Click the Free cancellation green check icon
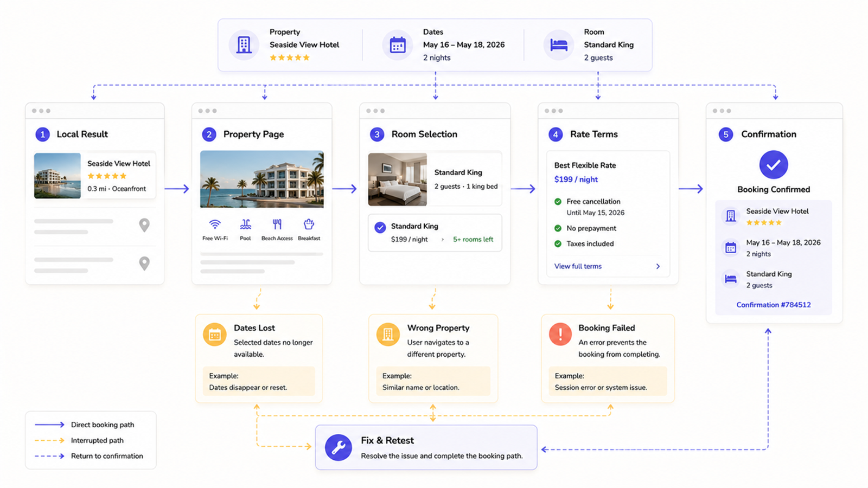The height and width of the screenshot is (488, 868). [558, 201]
